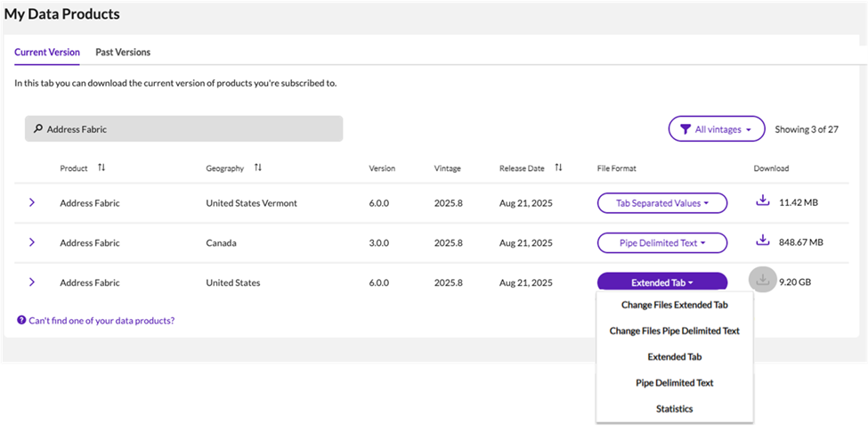Open the Pipe Delimited Text format dropdown for Canada
Image resolution: width=868 pixels, height=426 pixels.
(x=661, y=242)
